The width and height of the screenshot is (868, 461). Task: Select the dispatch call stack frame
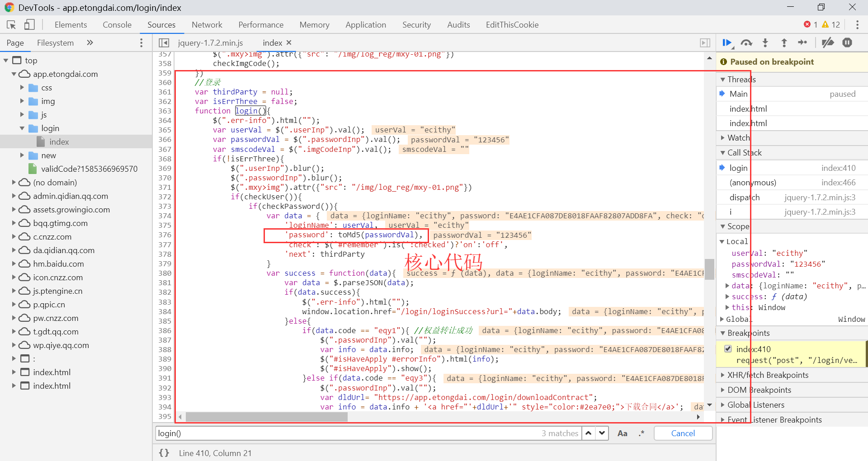tap(792, 198)
